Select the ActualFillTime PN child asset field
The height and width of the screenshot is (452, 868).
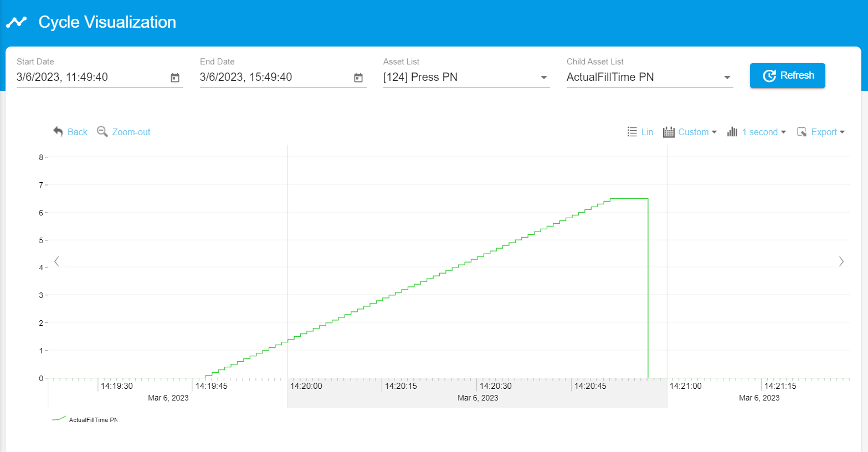(x=650, y=77)
